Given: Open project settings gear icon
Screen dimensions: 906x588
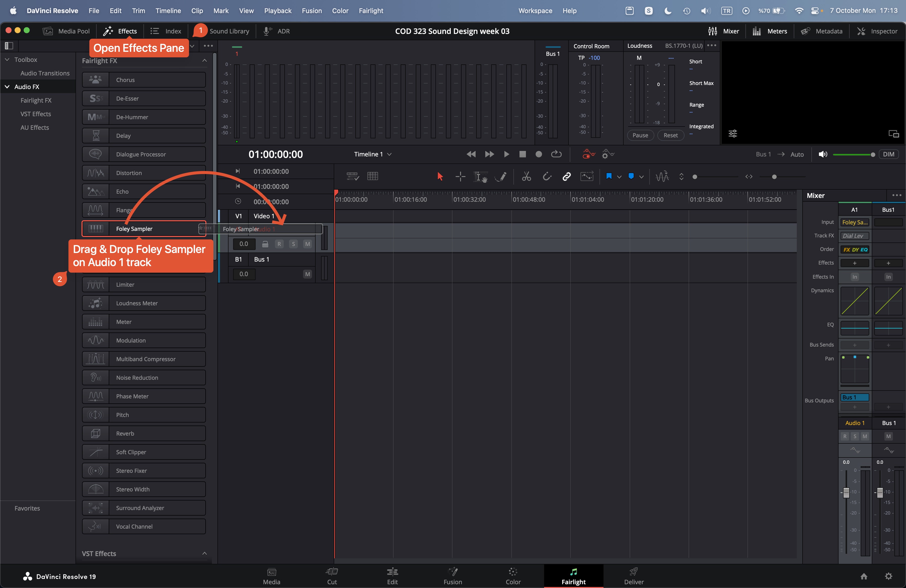Looking at the screenshot, I should (x=888, y=576).
